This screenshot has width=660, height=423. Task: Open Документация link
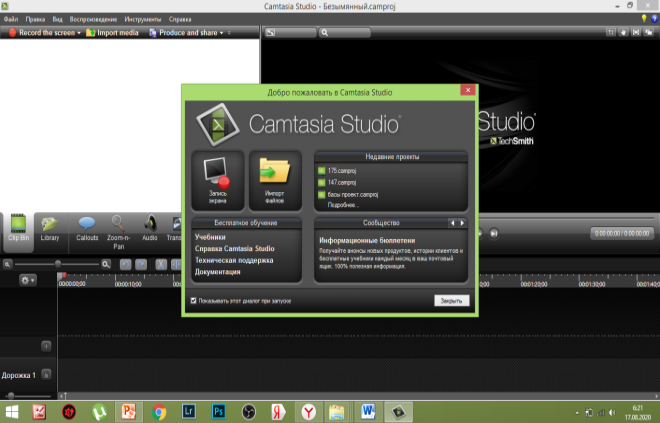[217, 272]
